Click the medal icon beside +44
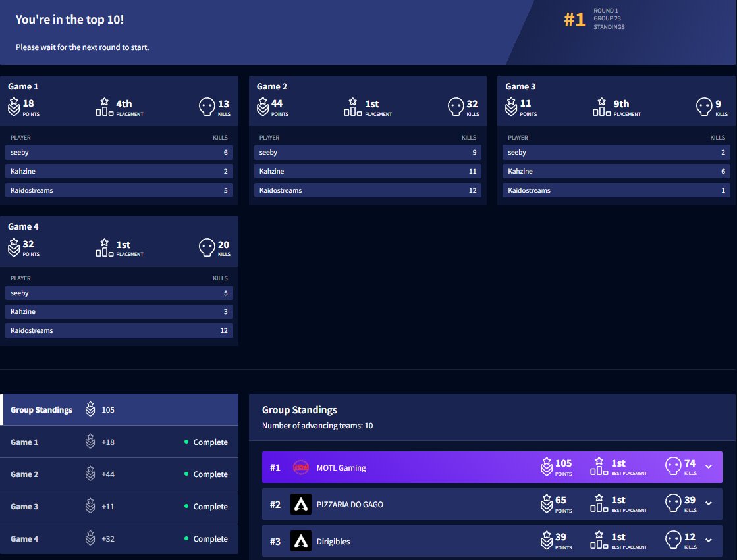This screenshot has height=560, width=737. 90,474
